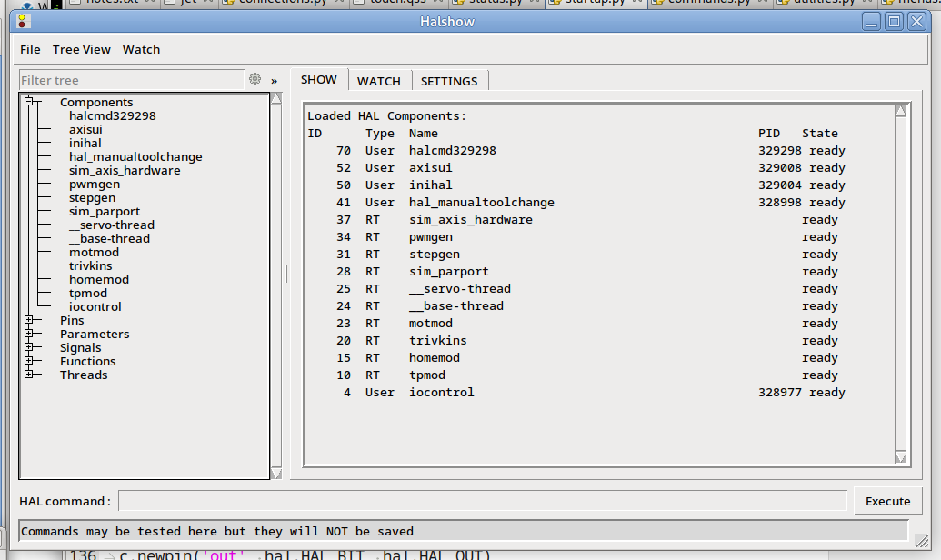This screenshot has height=560, width=941.
Task: Click the Execute button
Action: click(887, 501)
